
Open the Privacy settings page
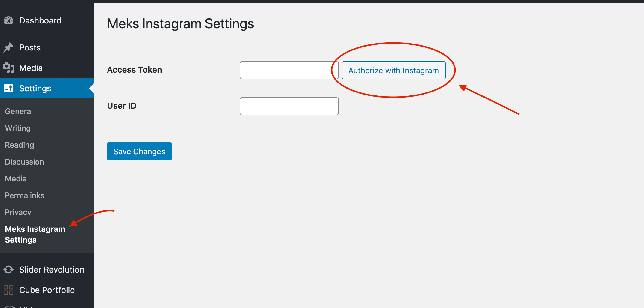pos(18,212)
